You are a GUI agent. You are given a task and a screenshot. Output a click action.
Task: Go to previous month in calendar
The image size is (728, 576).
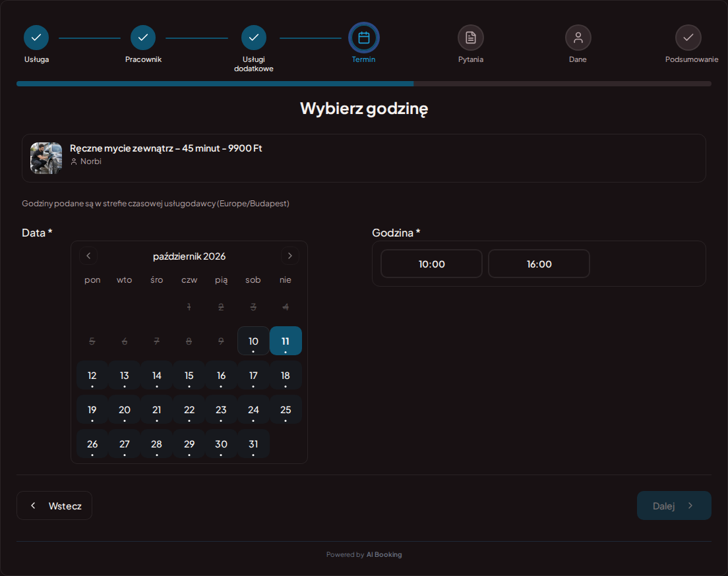pyautogui.click(x=88, y=256)
